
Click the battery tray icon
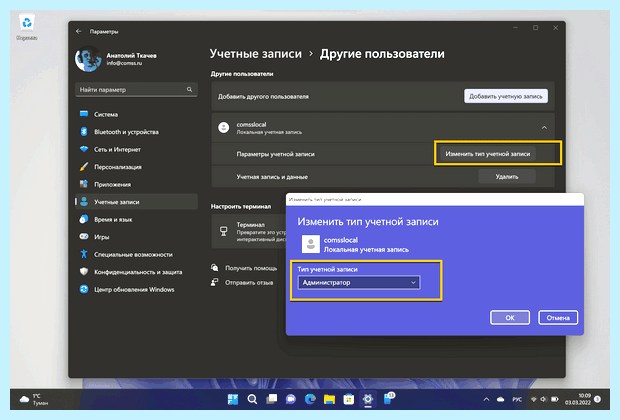tap(555, 399)
